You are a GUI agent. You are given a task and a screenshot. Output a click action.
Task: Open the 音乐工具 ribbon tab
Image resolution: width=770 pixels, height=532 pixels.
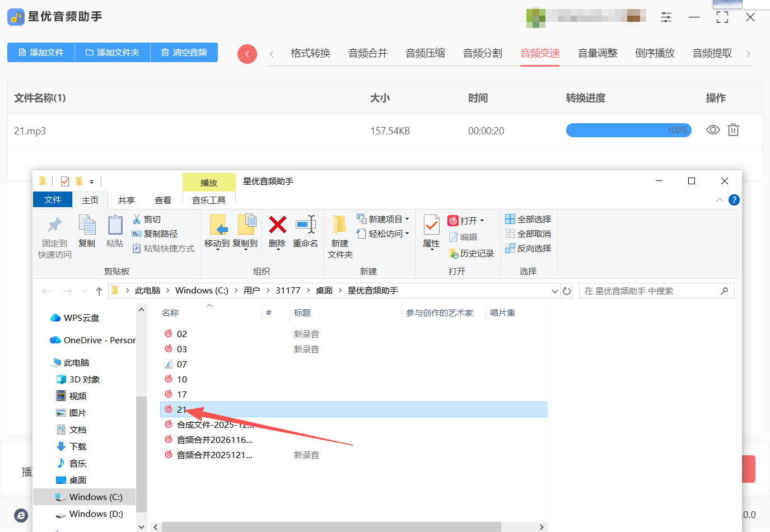209,200
